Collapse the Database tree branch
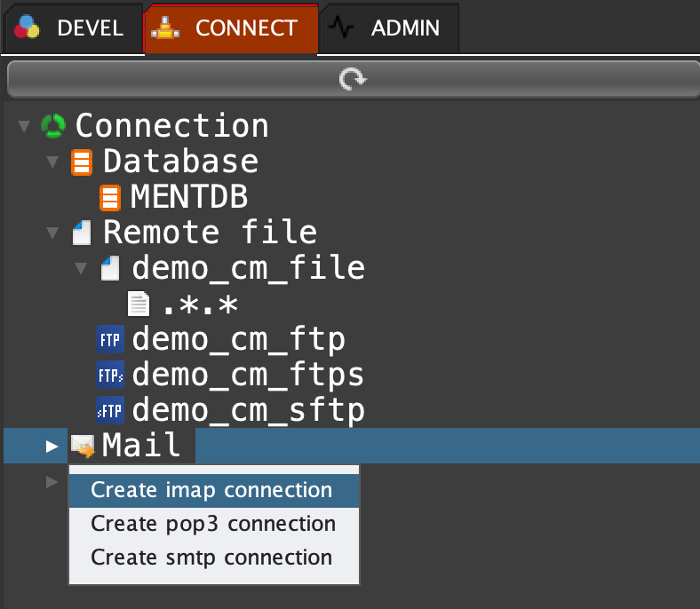This screenshot has height=609, width=700. click(53, 162)
